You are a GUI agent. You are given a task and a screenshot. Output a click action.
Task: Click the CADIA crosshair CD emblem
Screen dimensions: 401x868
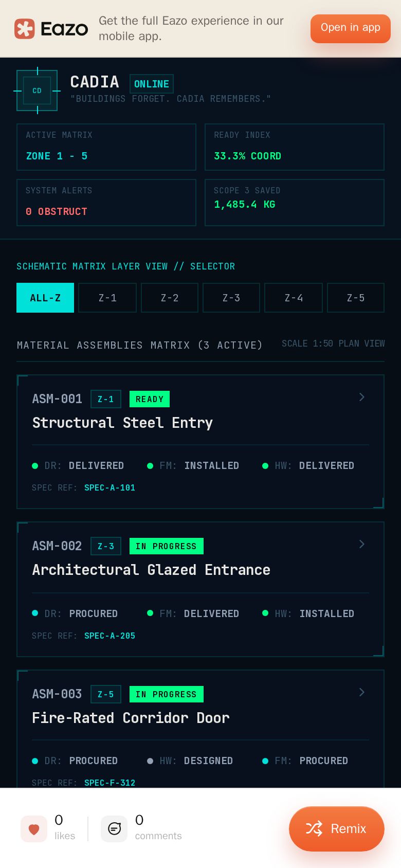click(37, 91)
